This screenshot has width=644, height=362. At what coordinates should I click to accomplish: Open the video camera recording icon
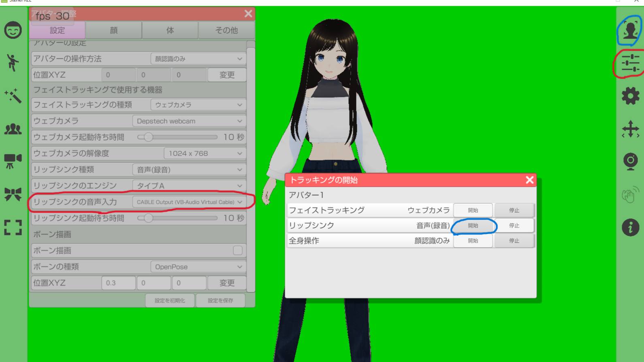click(13, 161)
